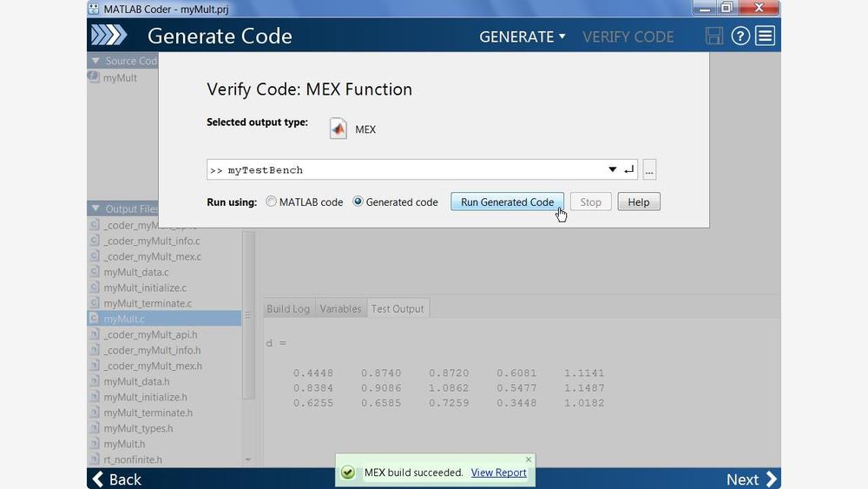Click the output files list scrollbar

248,314
